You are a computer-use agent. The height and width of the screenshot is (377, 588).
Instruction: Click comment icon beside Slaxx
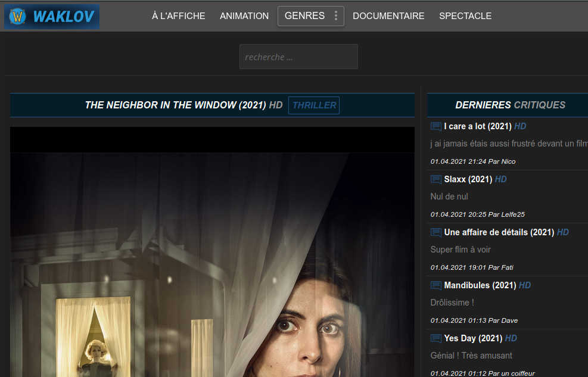[436, 180]
